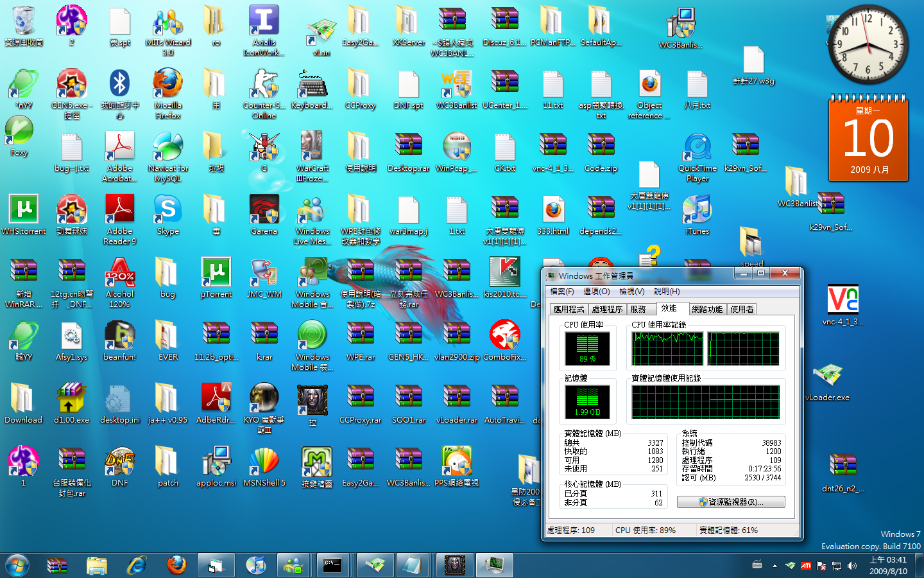Switch to the 網路功能 tab

[x=707, y=309]
